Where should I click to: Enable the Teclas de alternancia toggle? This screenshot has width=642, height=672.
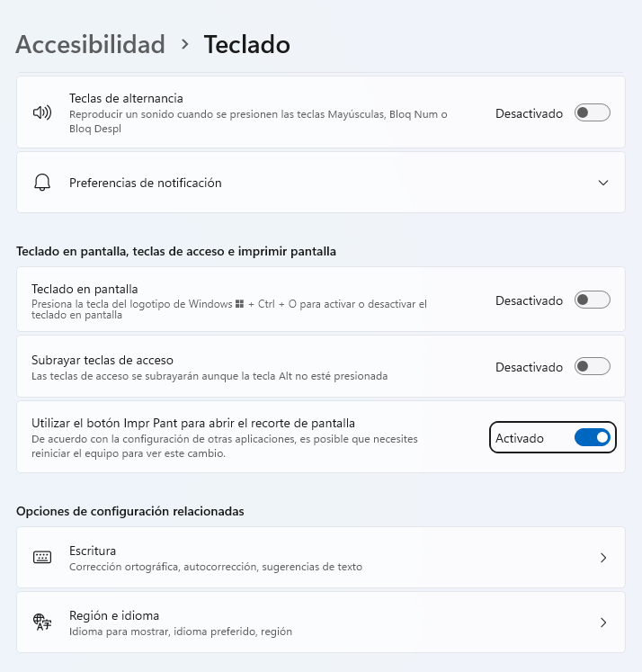(x=593, y=113)
